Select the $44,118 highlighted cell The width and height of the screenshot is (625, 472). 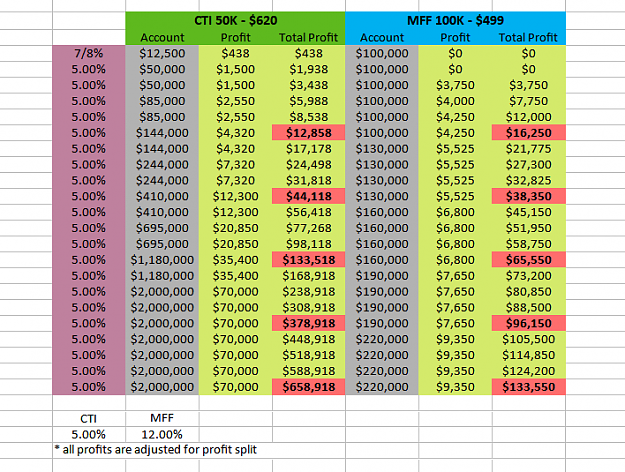pos(309,196)
